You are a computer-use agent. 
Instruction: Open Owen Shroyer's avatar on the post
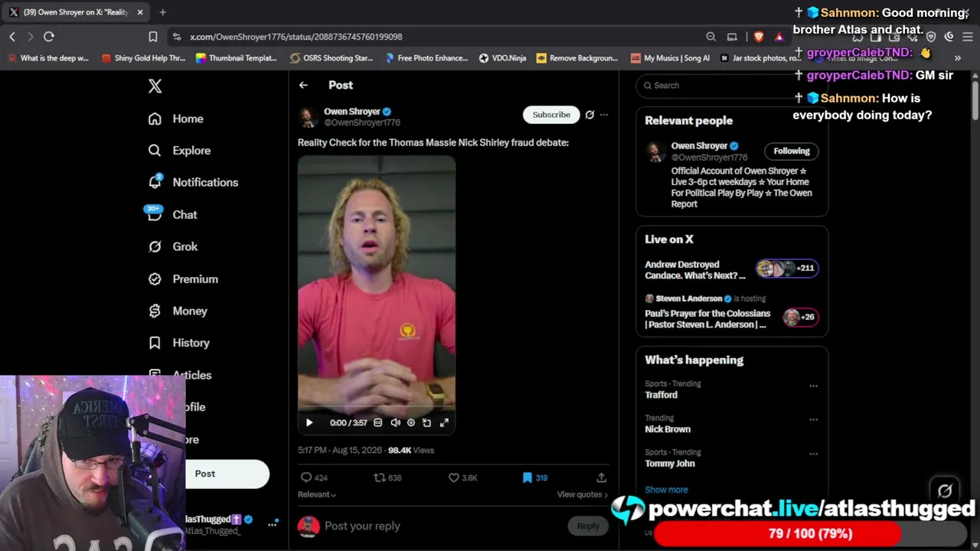309,117
